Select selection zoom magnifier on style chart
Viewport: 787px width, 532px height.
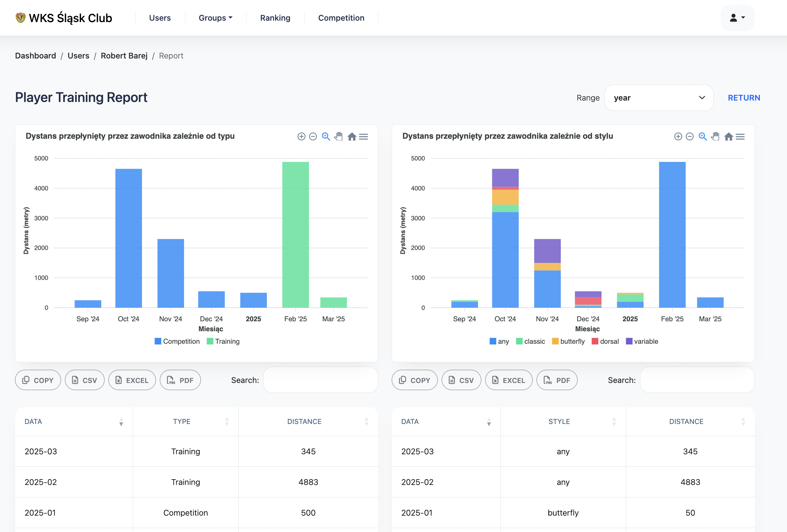click(x=702, y=137)
